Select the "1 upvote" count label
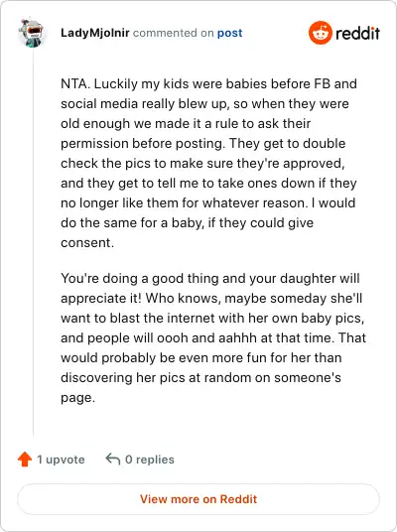 tap(61, 460)
